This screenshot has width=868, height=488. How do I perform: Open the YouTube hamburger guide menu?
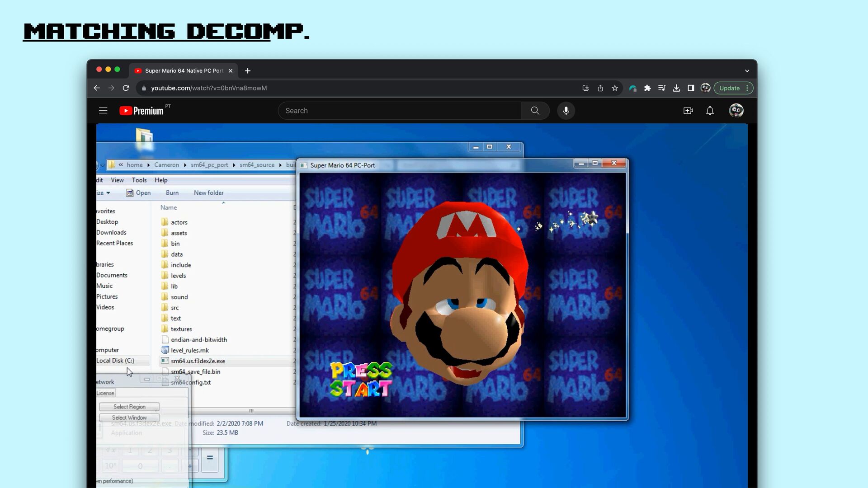click(x=103, y=111)
